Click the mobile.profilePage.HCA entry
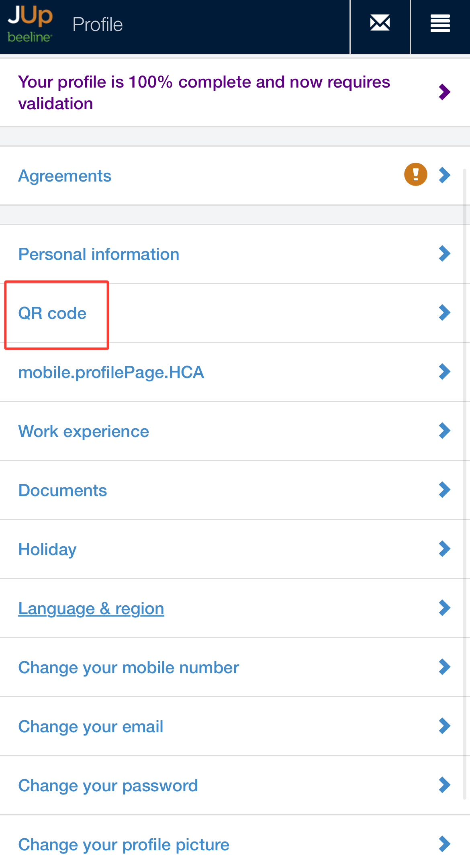470x868 pixels. [x=111, y=372]
